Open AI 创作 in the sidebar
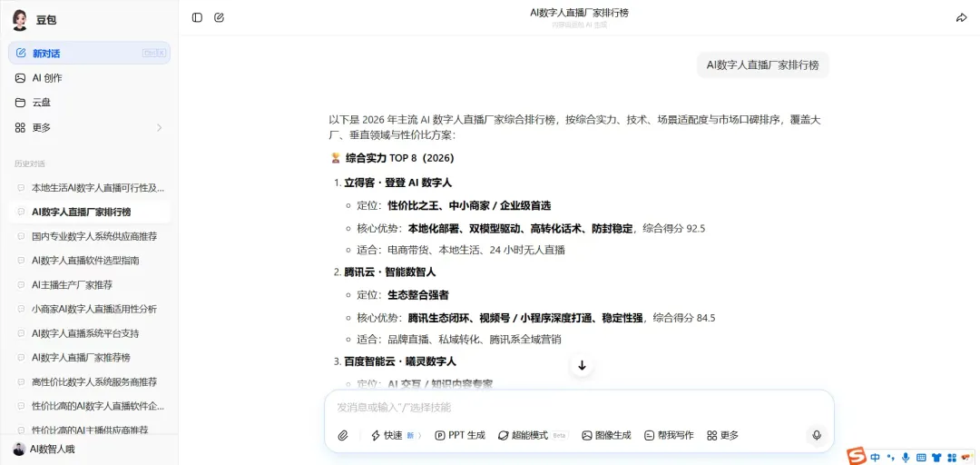Screen dimensions: 980x465 [89, 78]
